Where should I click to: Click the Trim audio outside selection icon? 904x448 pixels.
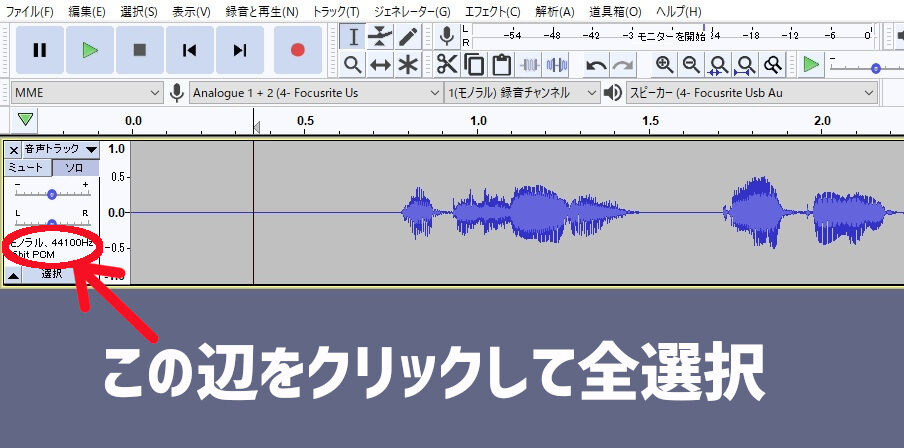click(x=530, y=64)
